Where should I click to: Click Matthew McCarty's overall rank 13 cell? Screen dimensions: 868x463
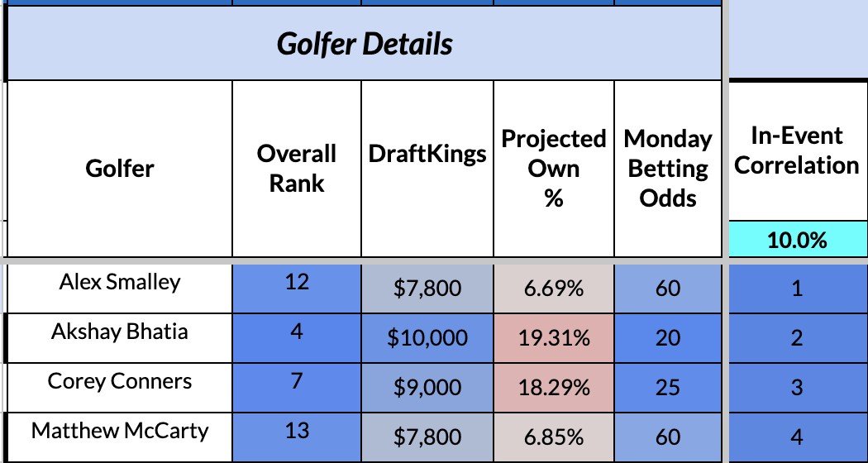296,432
